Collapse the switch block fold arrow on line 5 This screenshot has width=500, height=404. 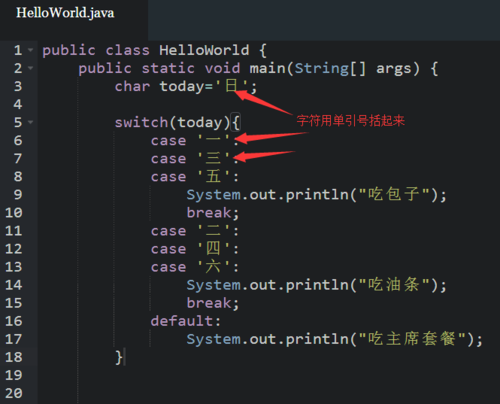click(x=31, y=122)
